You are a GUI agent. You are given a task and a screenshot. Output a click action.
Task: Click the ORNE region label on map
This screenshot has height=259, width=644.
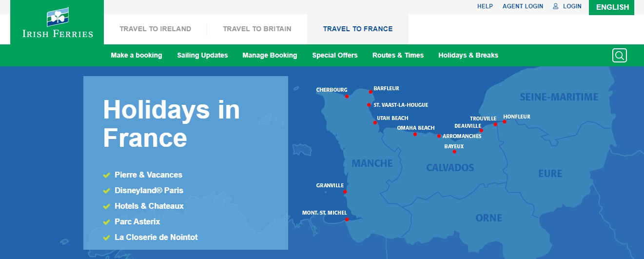489,218
